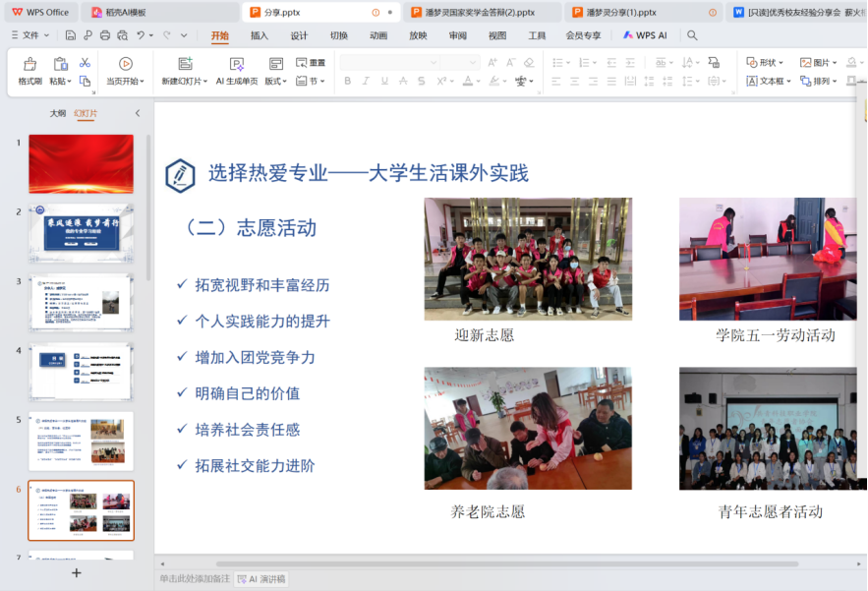This screenshot has width=868, height=591.
Task: Open the 设计 (Design) ribbon tab
Action: coord(299,35)
